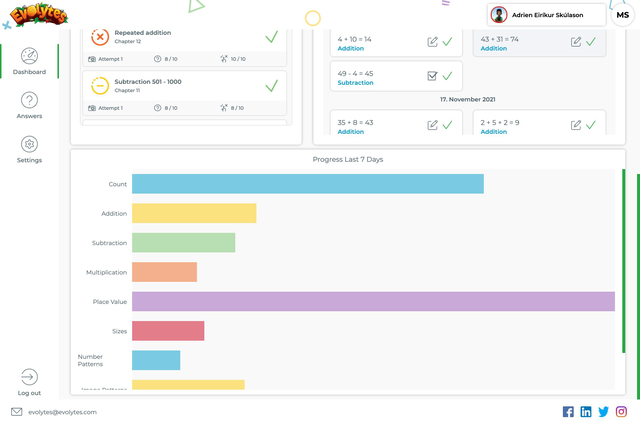Open the MS profile circle
The height and width of the screenshot is (424, 640).
click(622, 15)
